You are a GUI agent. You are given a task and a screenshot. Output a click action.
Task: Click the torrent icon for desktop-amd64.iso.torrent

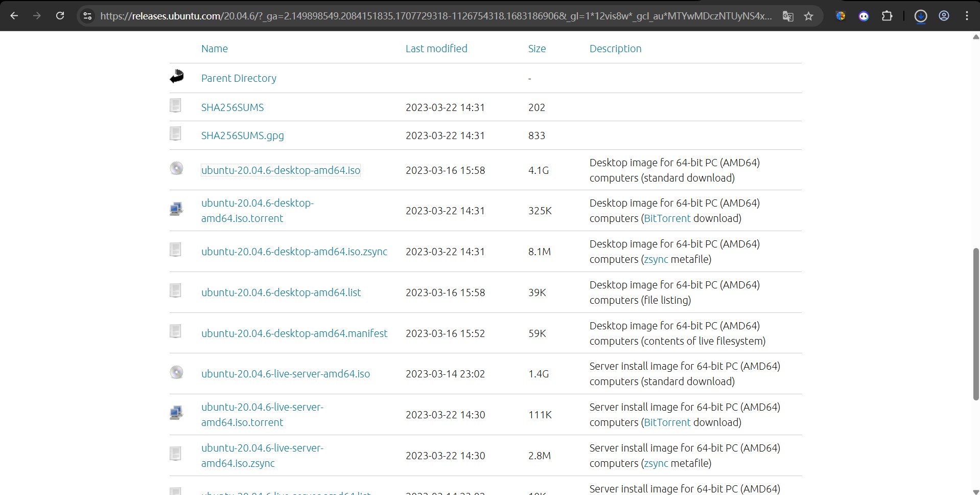176,209
